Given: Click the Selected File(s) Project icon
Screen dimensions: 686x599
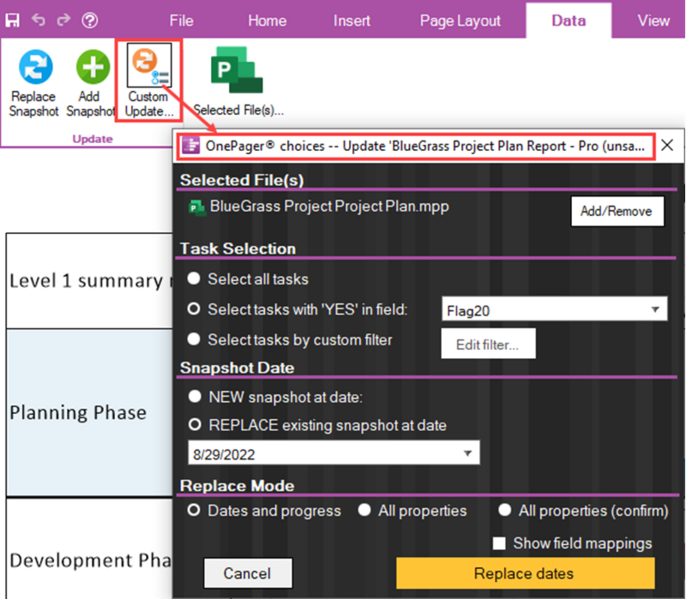Looking at the screenshot, I should (x=237, y=70).
